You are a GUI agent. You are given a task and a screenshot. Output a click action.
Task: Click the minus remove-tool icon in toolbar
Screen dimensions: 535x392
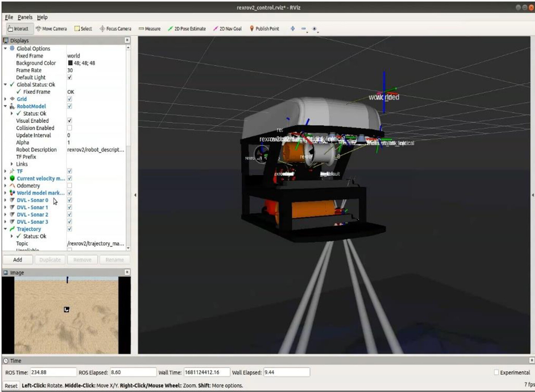[303, 28]
